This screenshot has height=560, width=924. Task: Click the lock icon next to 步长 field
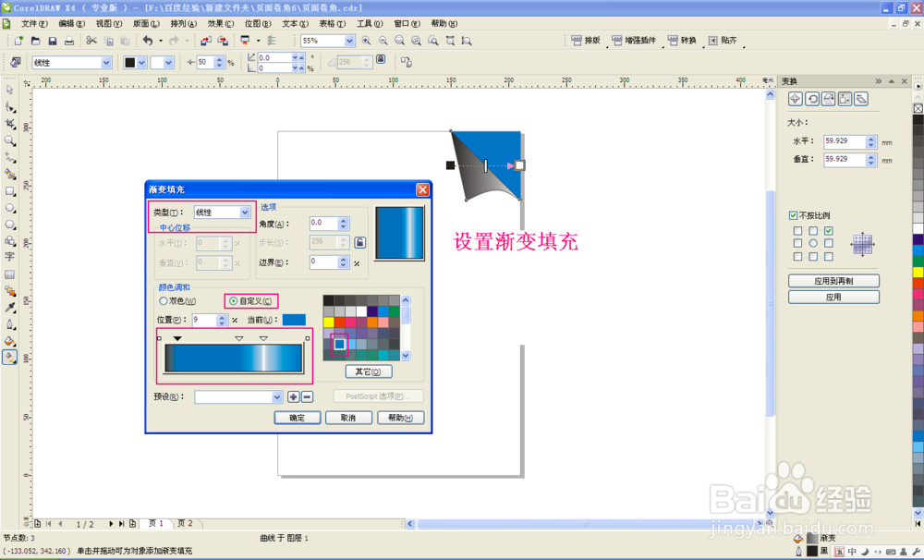(359, 241)
